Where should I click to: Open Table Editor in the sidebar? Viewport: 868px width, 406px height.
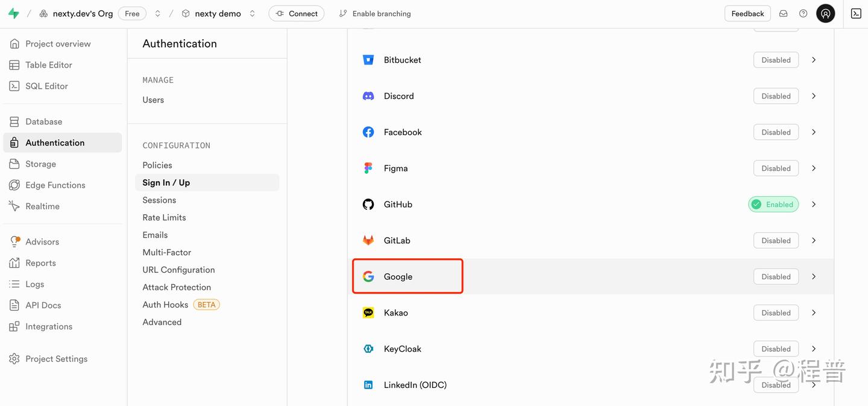(x=48, y=65)
